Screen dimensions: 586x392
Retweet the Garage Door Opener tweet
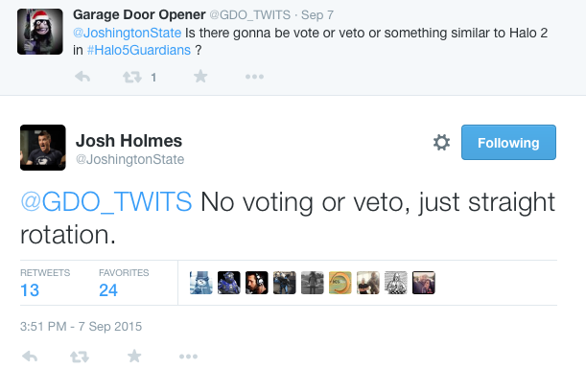click(132, 77)
